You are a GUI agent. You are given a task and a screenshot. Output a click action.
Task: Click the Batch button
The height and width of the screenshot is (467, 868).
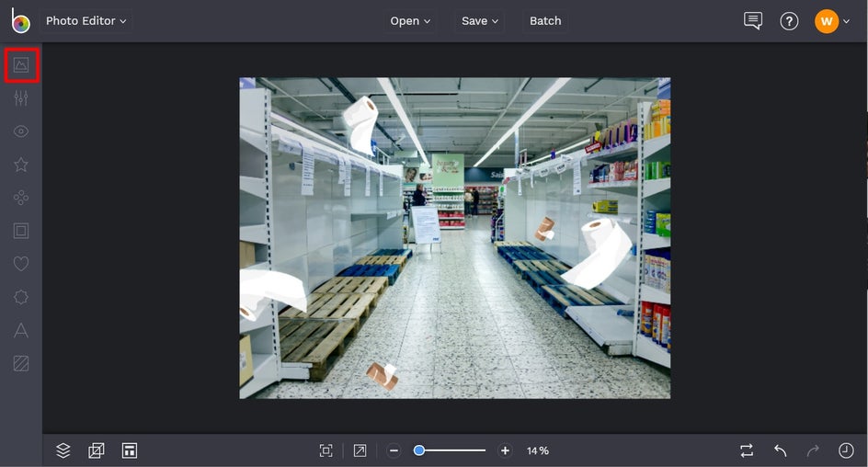pyautogui.click(x=545, y=21)
